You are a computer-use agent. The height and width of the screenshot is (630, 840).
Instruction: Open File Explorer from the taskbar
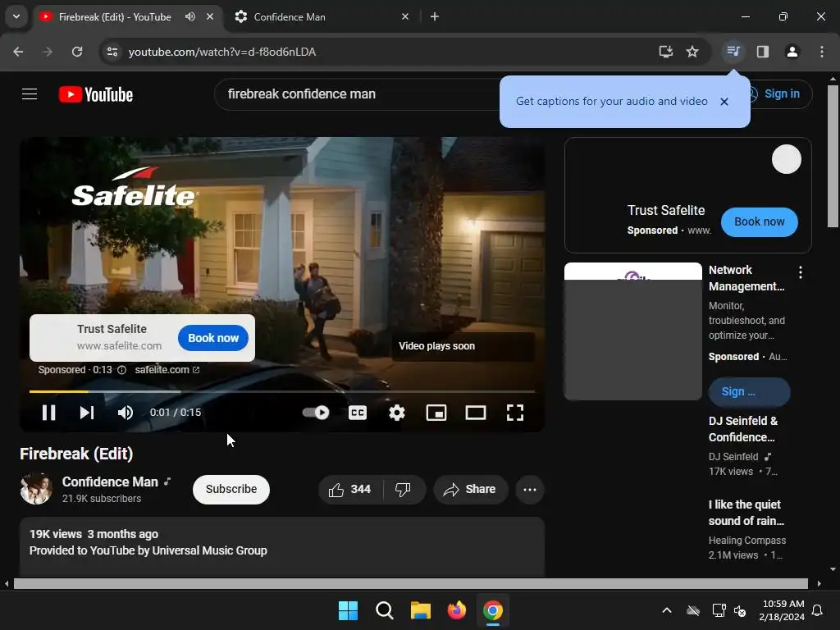421,610
